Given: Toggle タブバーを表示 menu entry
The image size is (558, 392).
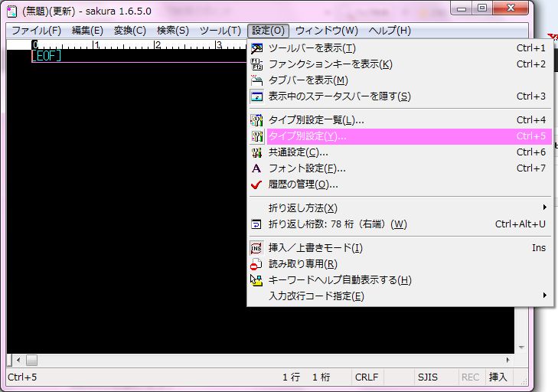Looking at the screenshot, I should (400, 80).
